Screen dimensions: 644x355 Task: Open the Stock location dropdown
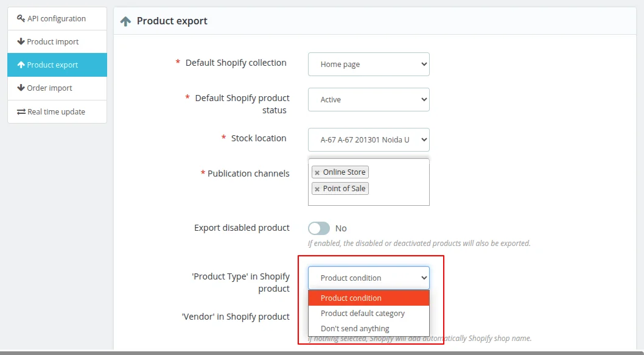click(x=368, y=139)
